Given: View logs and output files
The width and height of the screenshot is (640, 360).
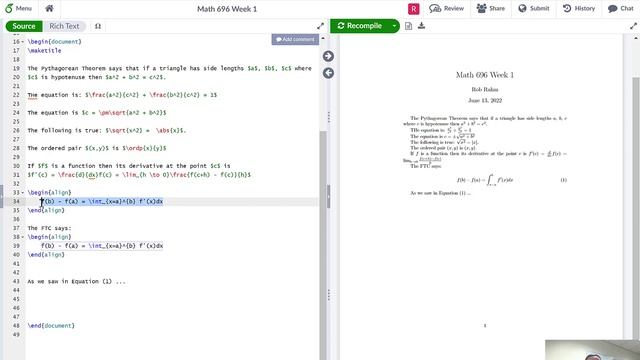Looking at the screenshot, I should click(x=408, y=26).
